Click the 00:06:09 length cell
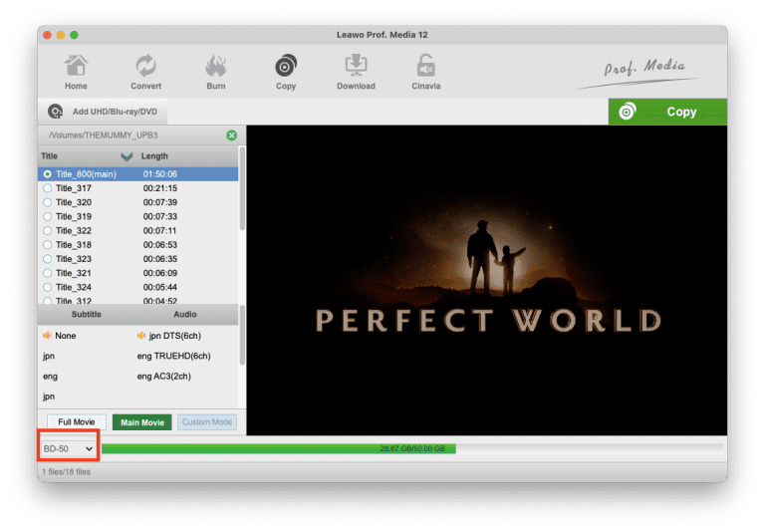Viewport: 765px width, 532px height. click(160, 273)
